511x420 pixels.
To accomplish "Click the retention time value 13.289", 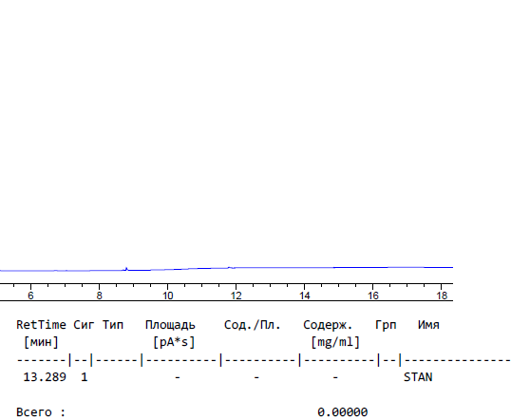I will (x=45, y=377).
